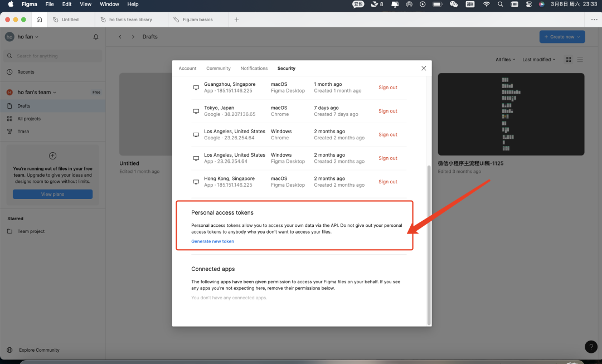Switch to the Notifications tab
602x364 pixels.
click(254, 68)
